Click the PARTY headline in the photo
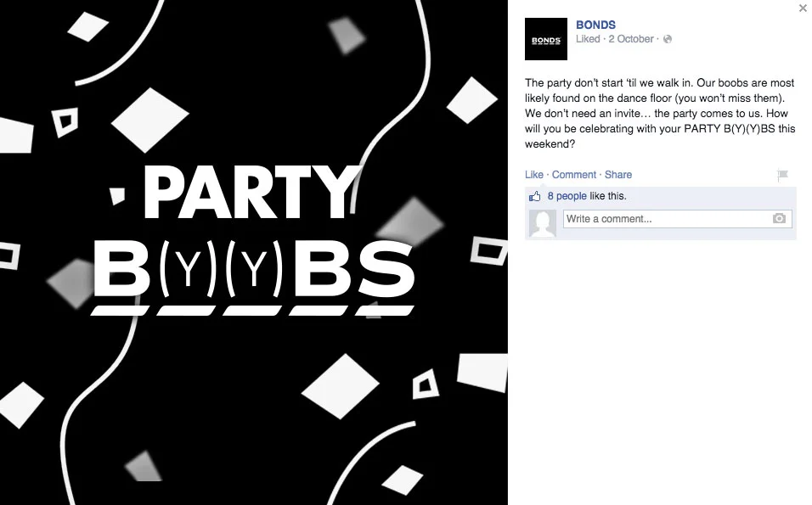The height and width of the screenshot is (505, 812). 251,192
